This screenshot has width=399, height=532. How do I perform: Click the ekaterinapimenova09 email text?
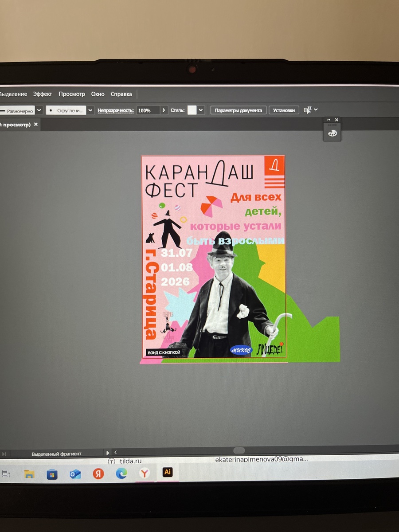261,459
